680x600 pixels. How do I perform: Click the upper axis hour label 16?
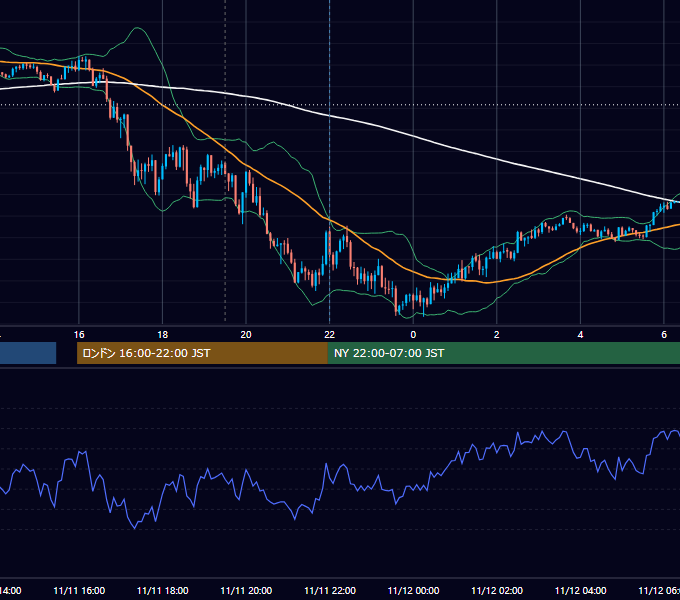click(79, 335)
